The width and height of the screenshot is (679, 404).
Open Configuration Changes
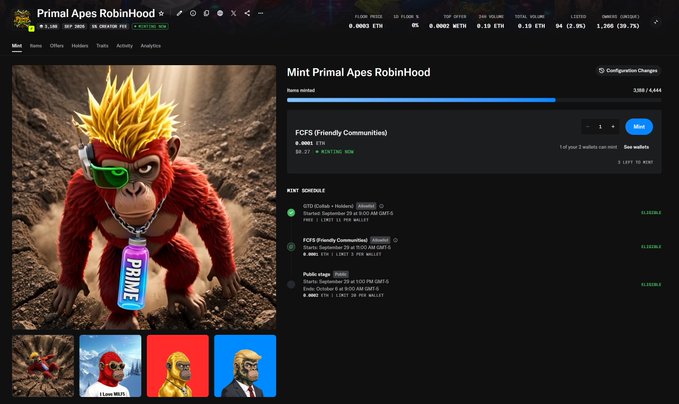click(628, 71)
